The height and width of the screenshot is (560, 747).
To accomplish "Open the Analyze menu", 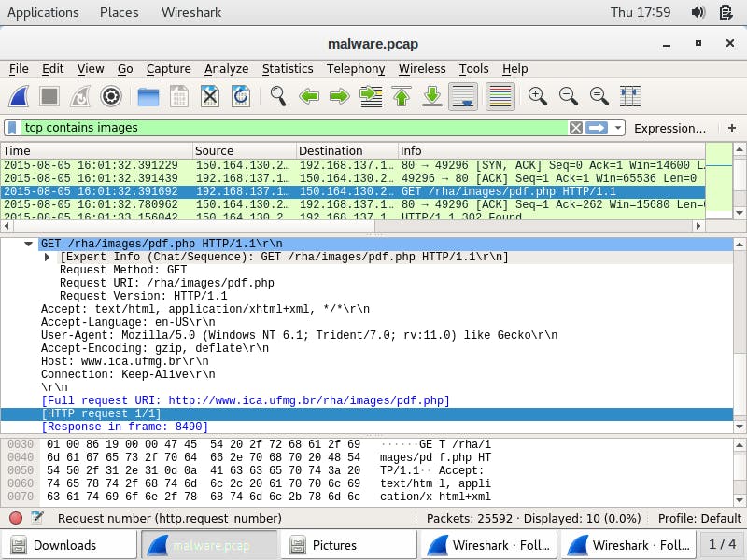I will 226,68.
